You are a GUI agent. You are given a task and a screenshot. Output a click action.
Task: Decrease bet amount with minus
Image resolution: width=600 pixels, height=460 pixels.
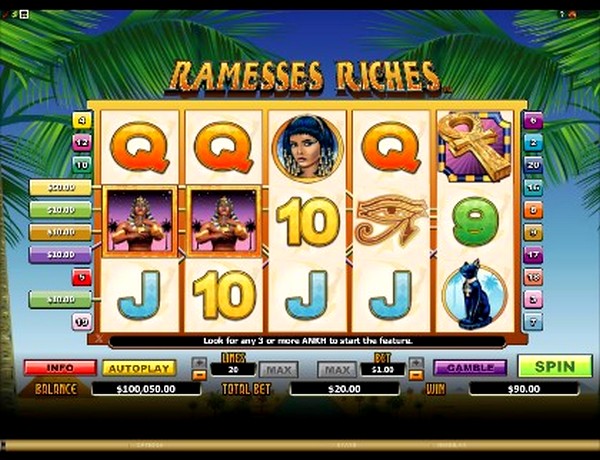[x=416, y=375]
